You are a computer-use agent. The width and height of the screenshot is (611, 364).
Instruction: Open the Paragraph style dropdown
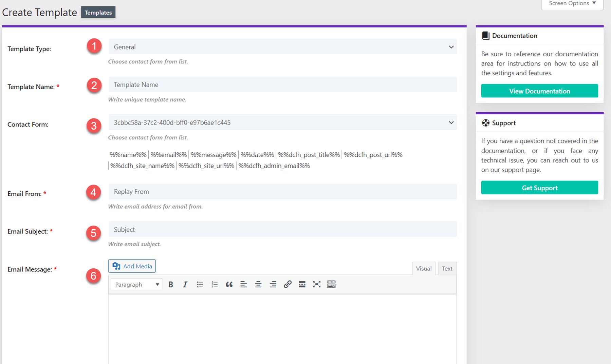click(x=136, y=284)
